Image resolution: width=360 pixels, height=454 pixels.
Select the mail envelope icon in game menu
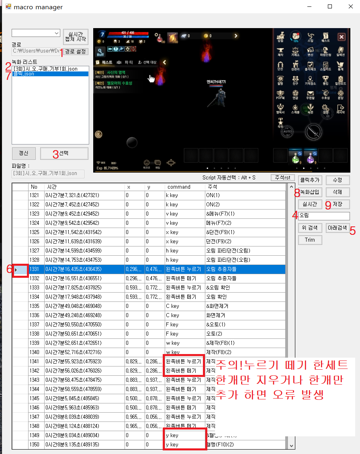311,95
